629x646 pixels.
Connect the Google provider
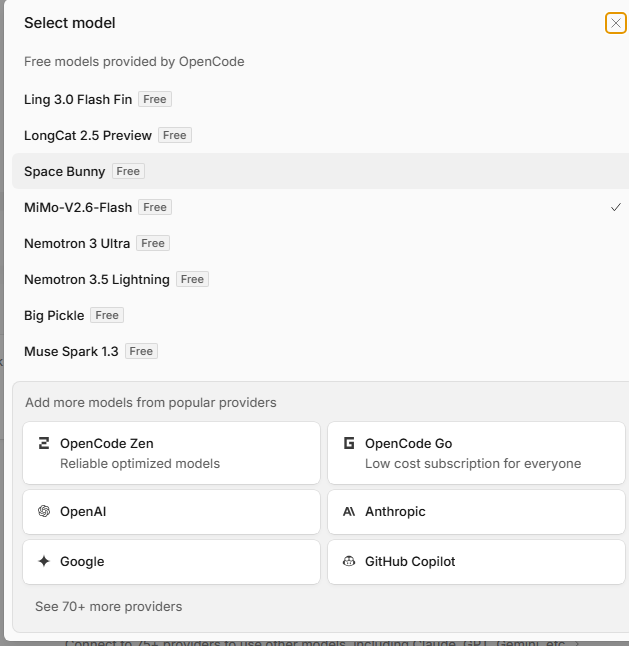[x=171, y=562]
